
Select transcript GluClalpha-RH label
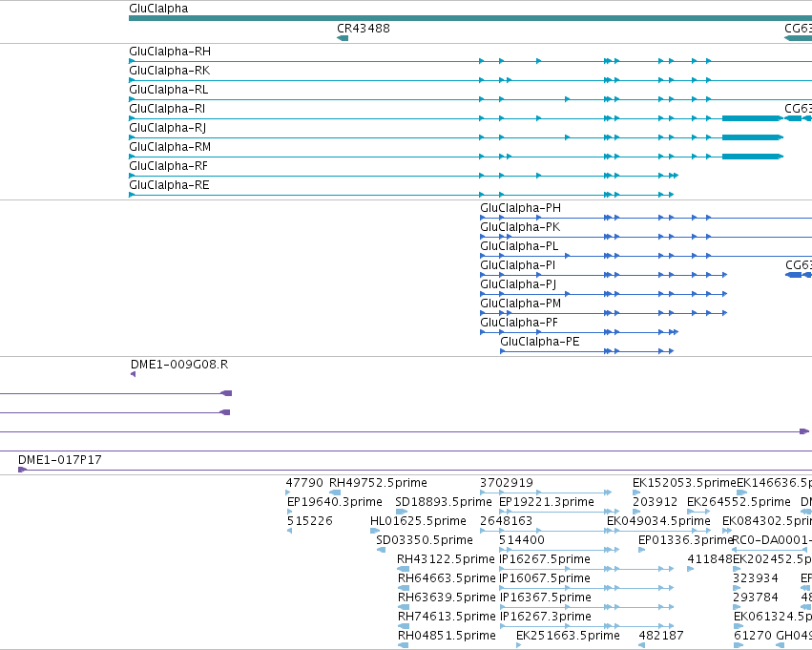(170, 52)
